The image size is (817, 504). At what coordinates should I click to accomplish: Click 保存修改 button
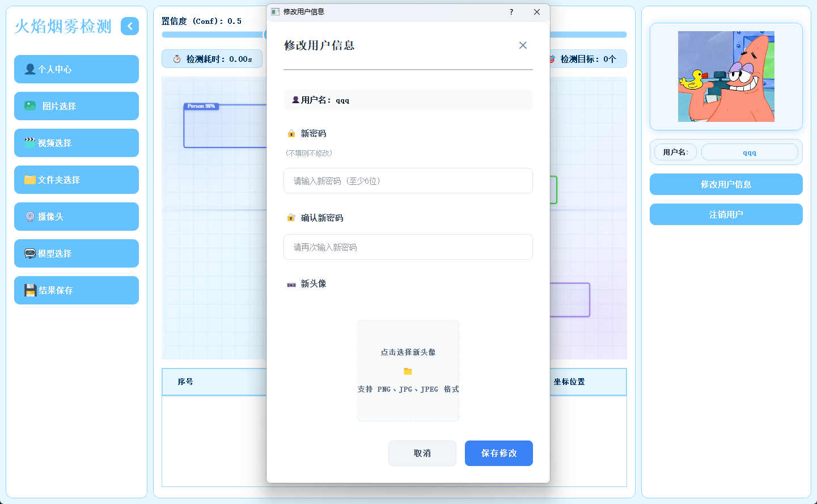pyautogui.click(x=499, y=454)
